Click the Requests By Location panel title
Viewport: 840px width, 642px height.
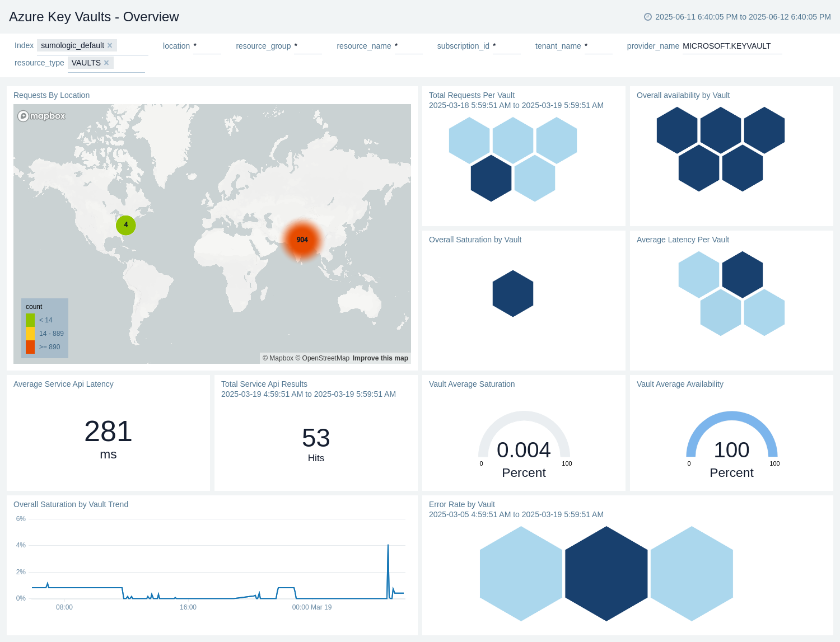tap(52, 95)
